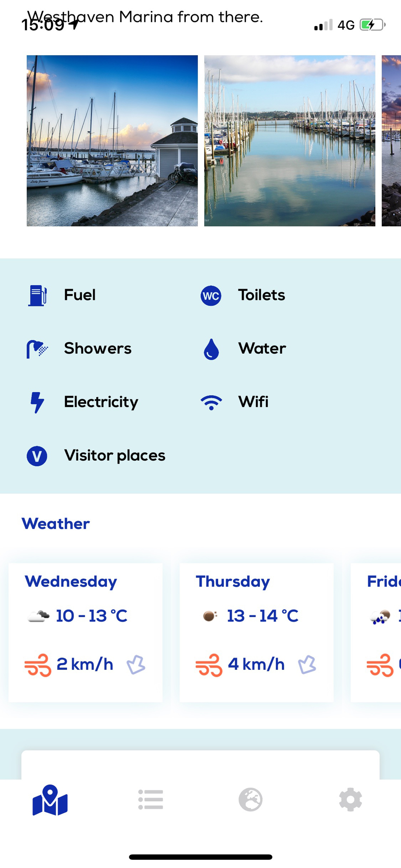
Task: Tap Wednesday's wind direction arrow
Action: pyautogui.click(x=136, y=665)
